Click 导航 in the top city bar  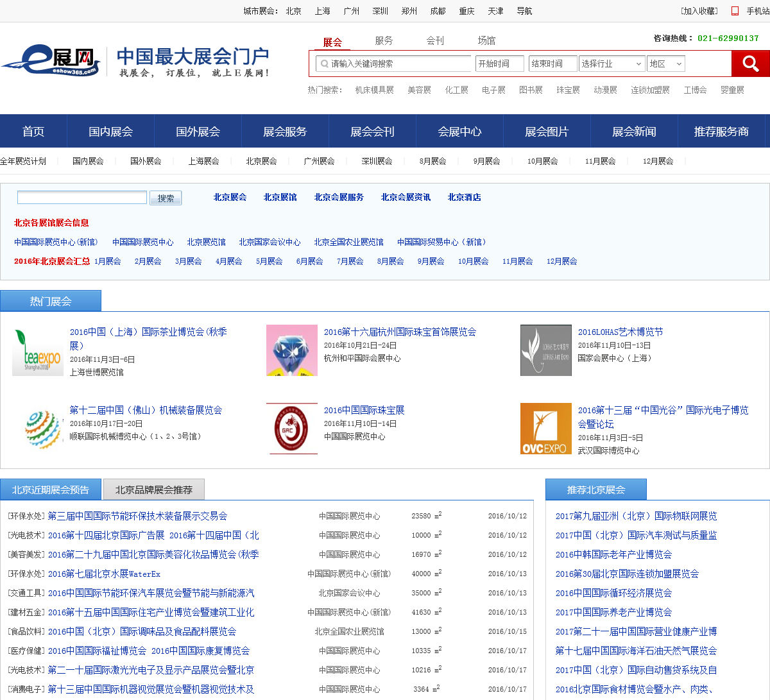pos(525,11)
